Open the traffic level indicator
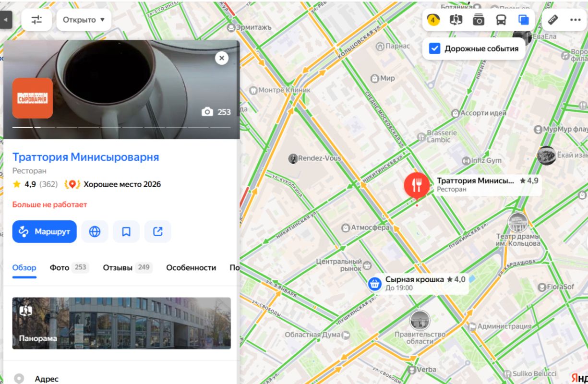The height and width of the screenshot is (384, 588). click(x=433, y=20)
